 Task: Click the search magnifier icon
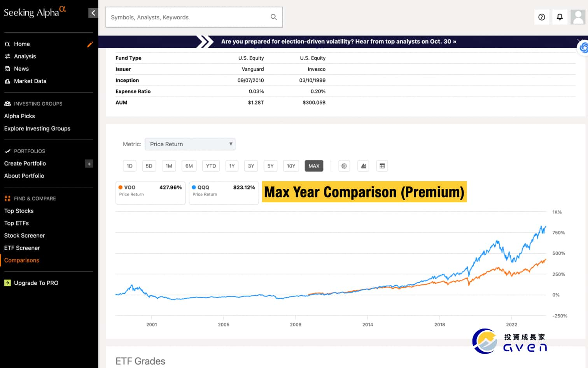(274, 17)
